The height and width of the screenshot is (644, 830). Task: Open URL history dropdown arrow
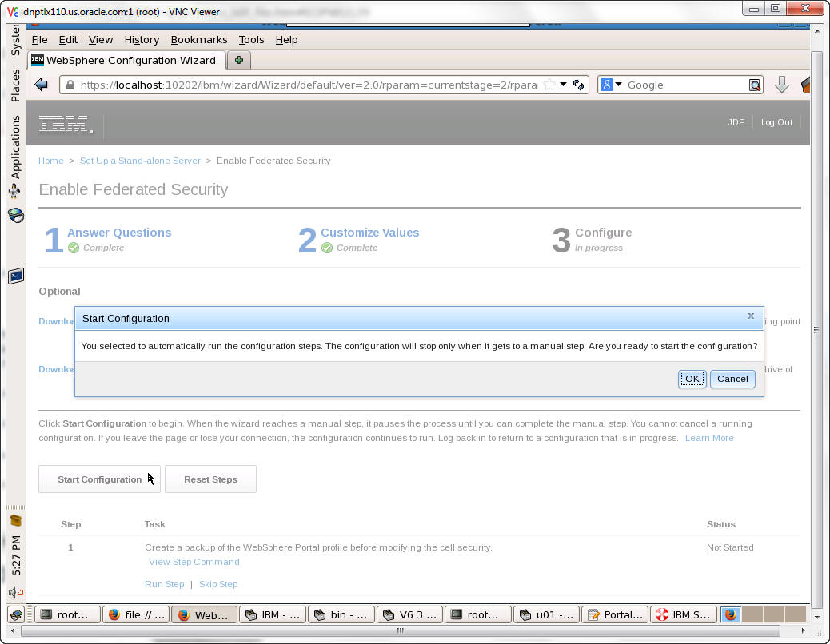563,85
